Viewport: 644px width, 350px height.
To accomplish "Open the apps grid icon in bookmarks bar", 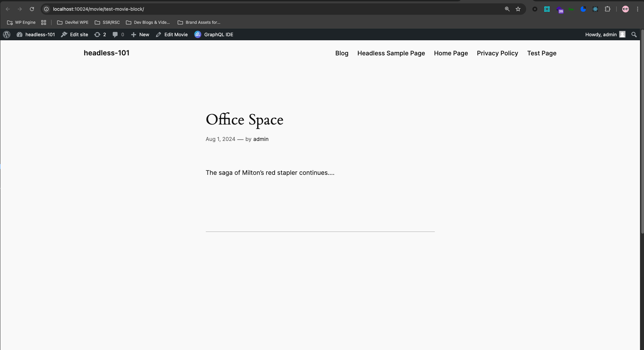I will (x=44, y=22).
